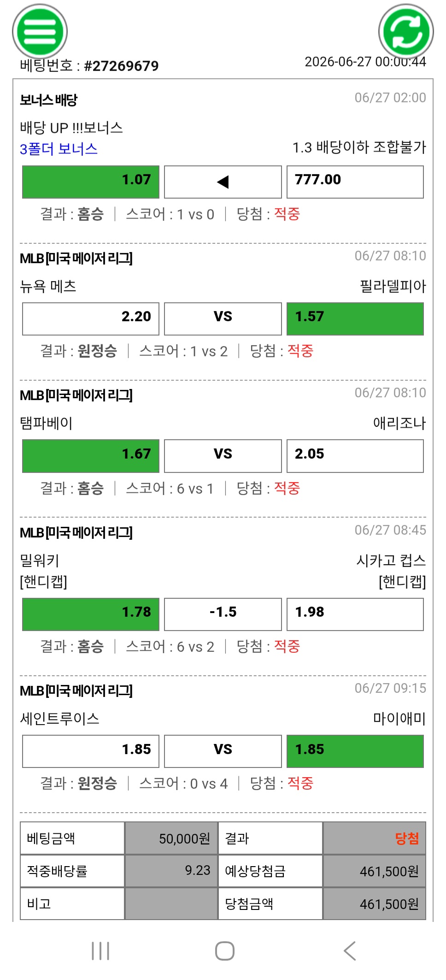Screen dimensions: 446x980
Task: Select 마이애미 green odds box
Action: point(355,751)
